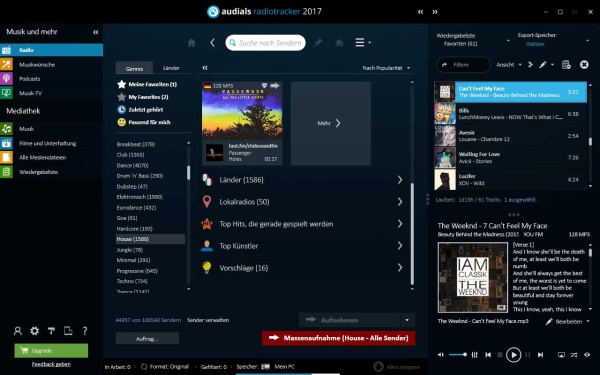Viewport: 600px width, 375px height.
Task: Select the track Bills by LunchMoney Lewis
Action: (x=510, y=114)
